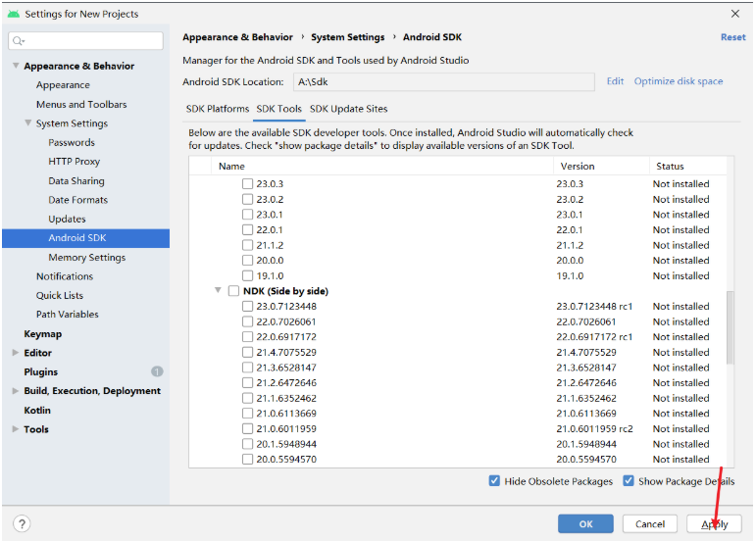
Task: Select Quick Lists item
Action: click(59, 295)
